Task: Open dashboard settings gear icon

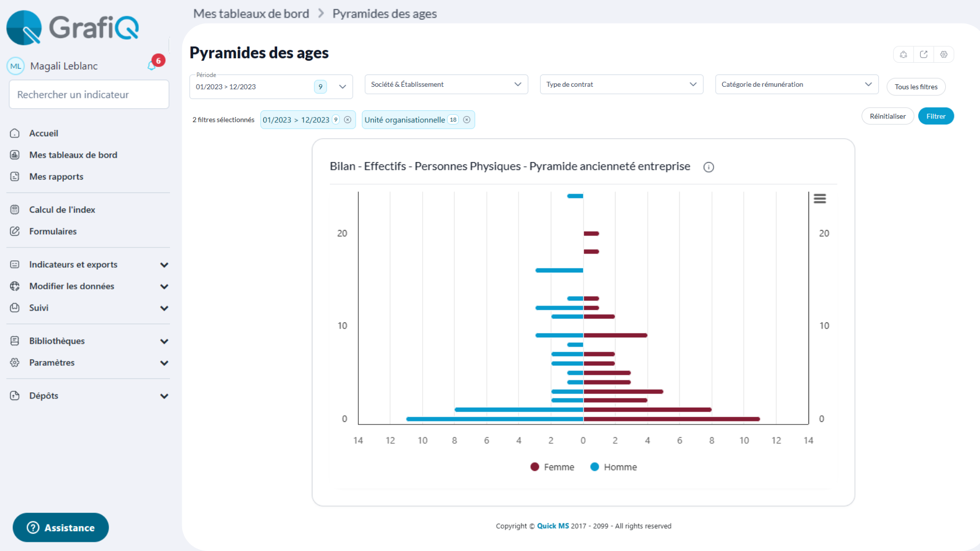Action: tap(944, 55)
